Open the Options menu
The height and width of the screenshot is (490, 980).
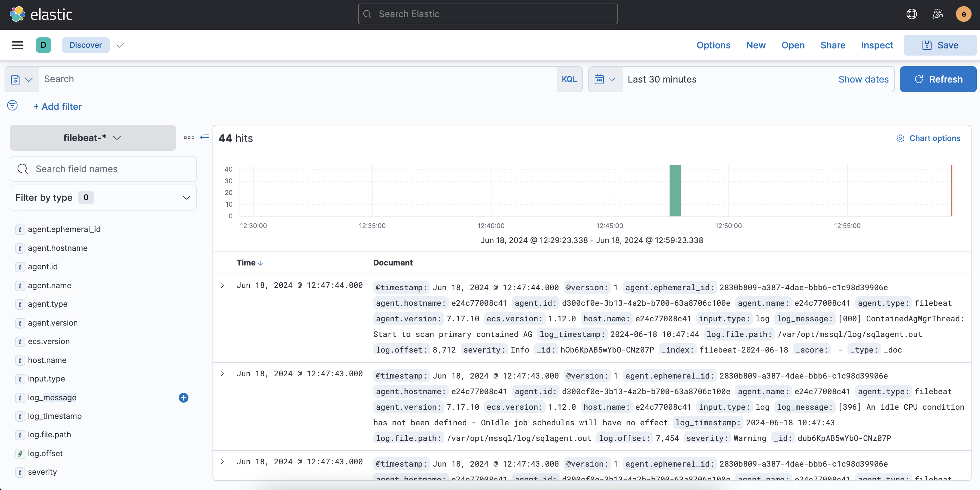tap(713, 45)
